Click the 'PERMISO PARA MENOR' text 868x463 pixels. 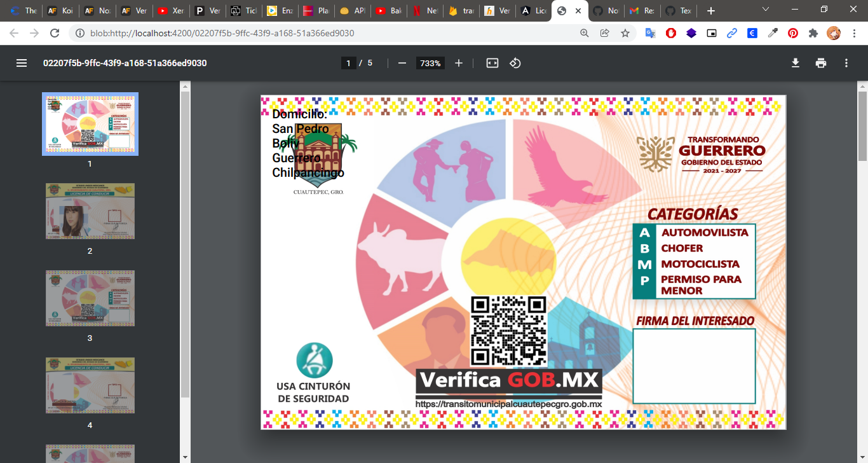coord(701,285)
